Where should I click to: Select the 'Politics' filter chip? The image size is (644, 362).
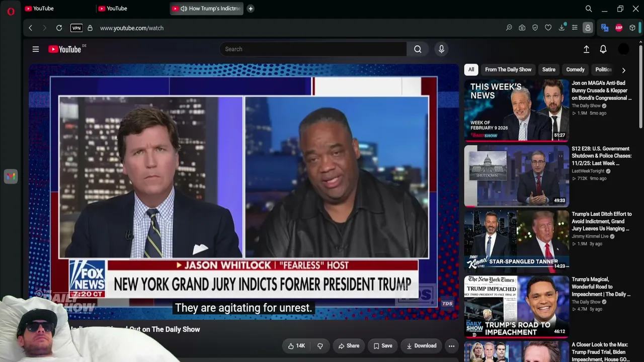(x=603, y=70)
